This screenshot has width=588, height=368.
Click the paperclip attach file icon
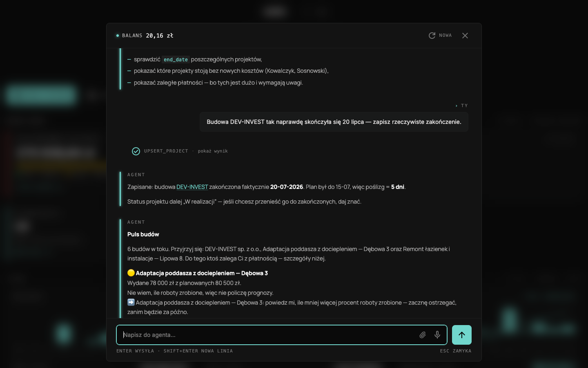[x=423, y=335]
